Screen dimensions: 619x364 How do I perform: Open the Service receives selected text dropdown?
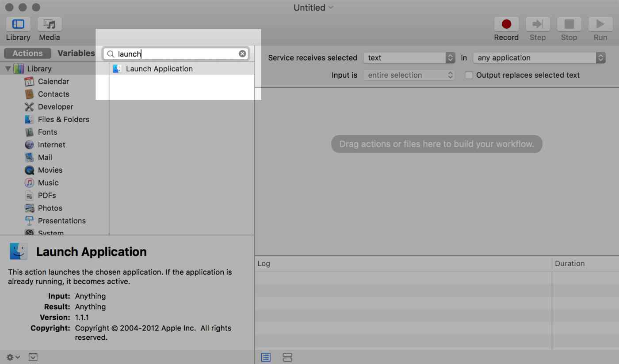[x=409, y=58]
